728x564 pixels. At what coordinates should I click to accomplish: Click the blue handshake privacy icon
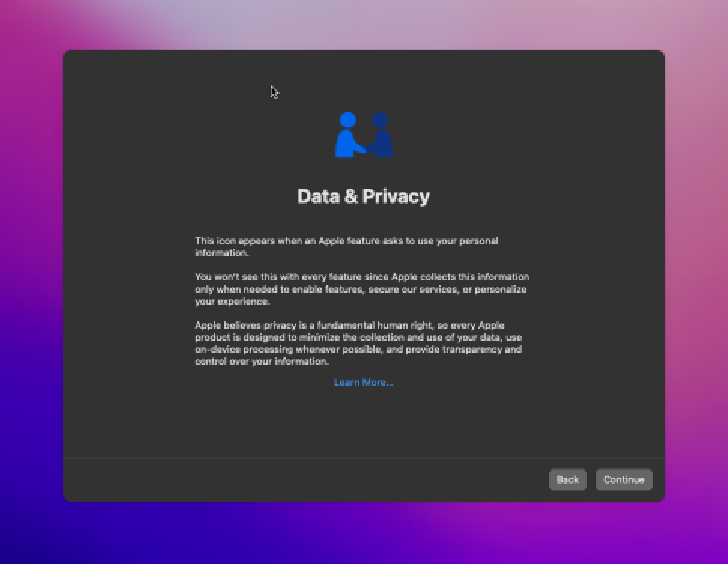364,135
